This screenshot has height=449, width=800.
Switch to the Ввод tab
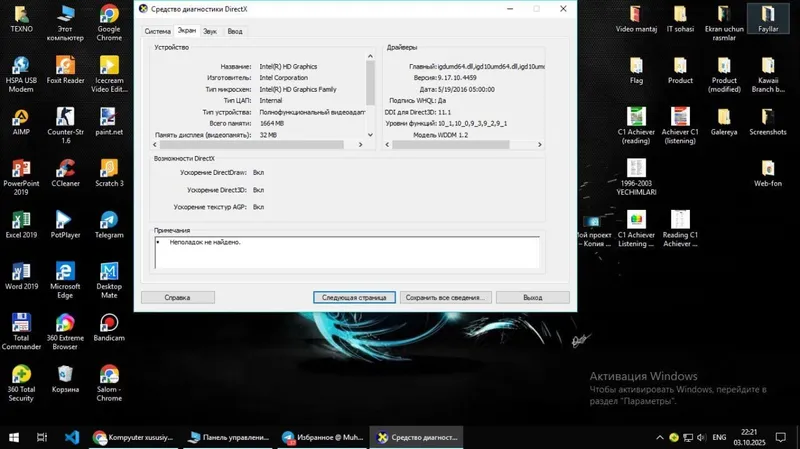tap(235, 31)
